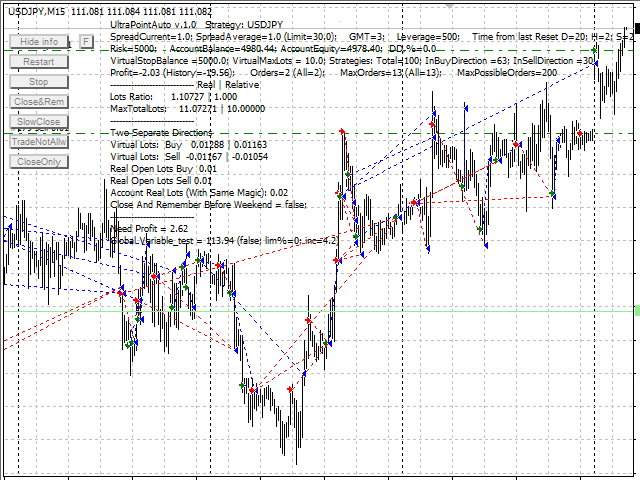The width and height of the screenshot is (640, 480).
Task: Click the Close&Rem button
Action: tap(39, 102)
